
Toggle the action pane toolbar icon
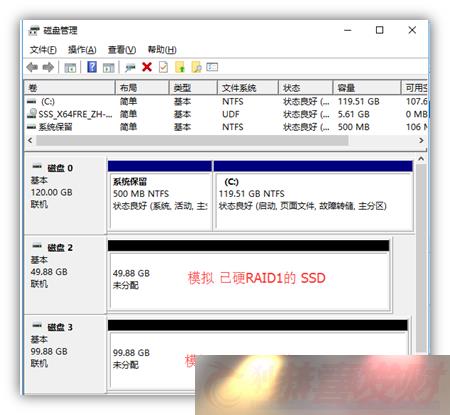pyautogui.click(x=108, y=68)
